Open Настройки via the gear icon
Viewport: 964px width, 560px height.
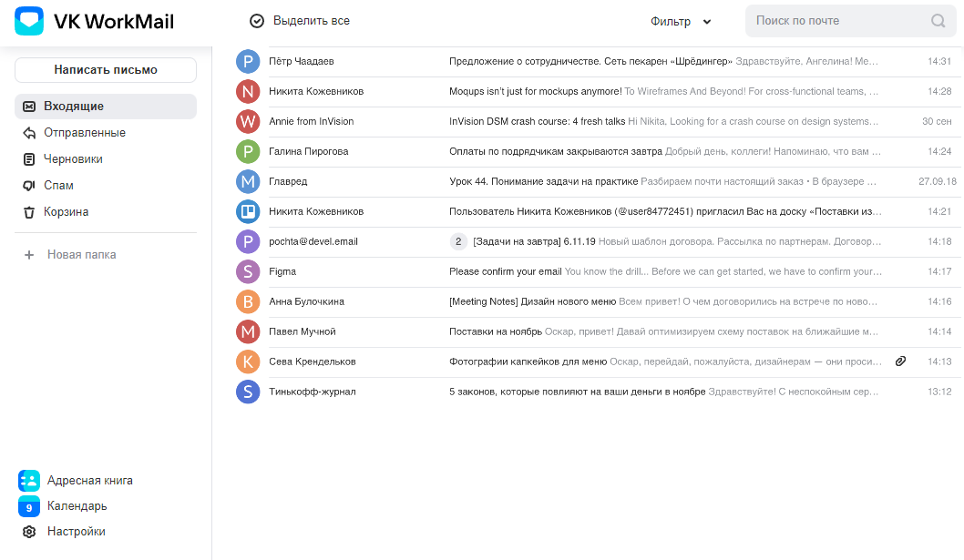coord(27,531)
